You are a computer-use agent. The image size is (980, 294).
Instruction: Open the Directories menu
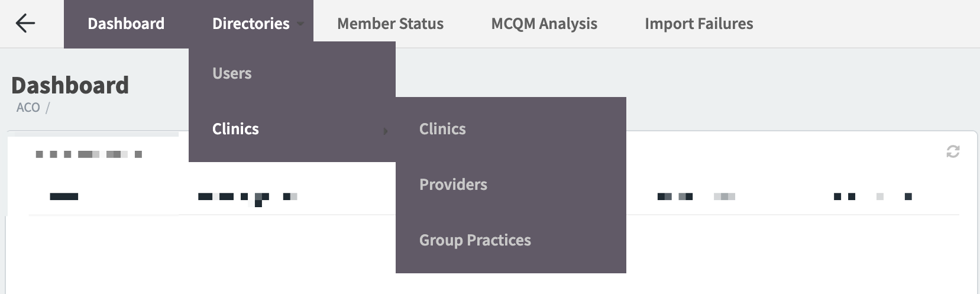(x=251, y=24)
